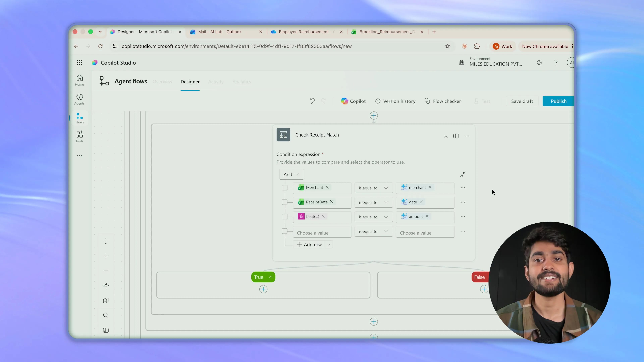Remove the float(...) expression token
Viewport: 644px width, 362px height.
pyautogui.click(x=323, y=216)
